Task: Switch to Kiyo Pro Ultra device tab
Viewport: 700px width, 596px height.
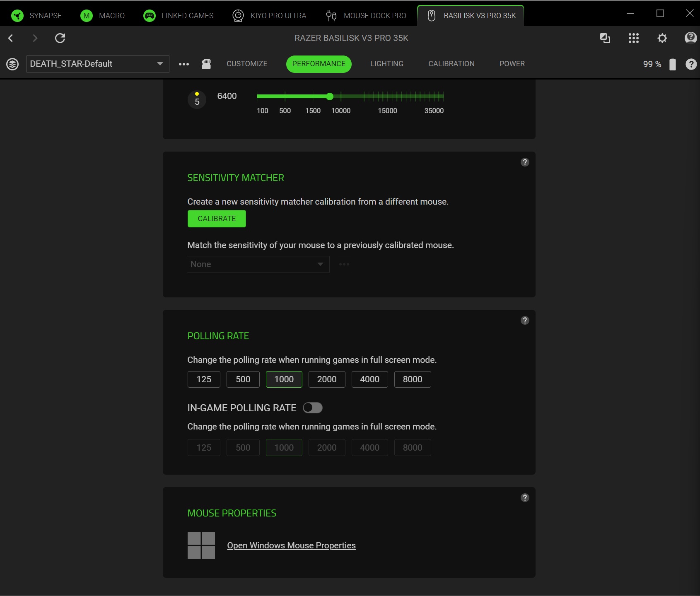Action: (269, 16)
